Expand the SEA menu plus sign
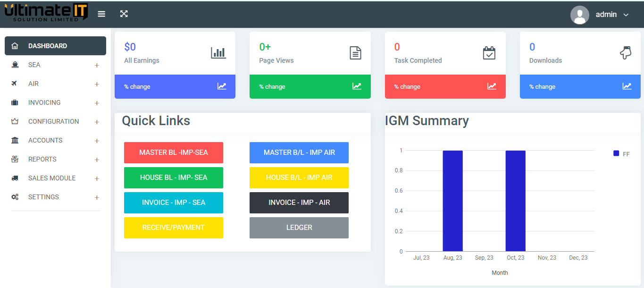This screenshot has height=288, width=644. pos(97,65)
